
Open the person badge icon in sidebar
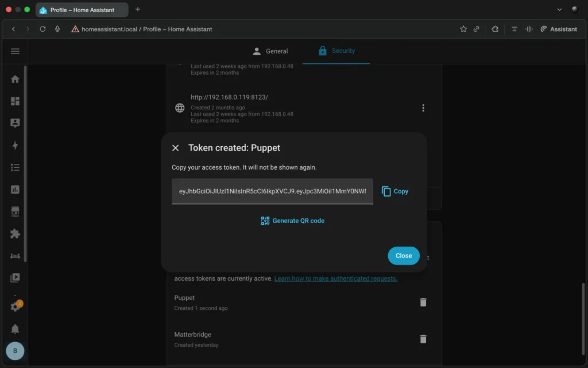15,123
